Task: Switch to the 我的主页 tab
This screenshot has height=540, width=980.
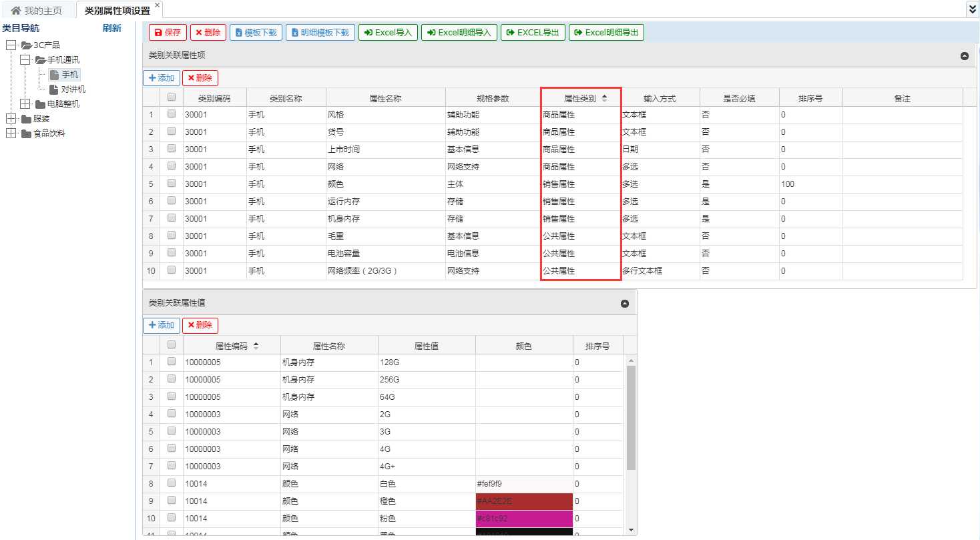Action: (37, 11)
